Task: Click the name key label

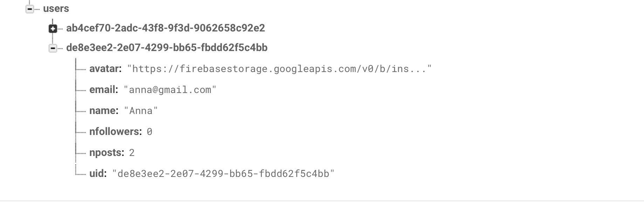Action: 104,110
